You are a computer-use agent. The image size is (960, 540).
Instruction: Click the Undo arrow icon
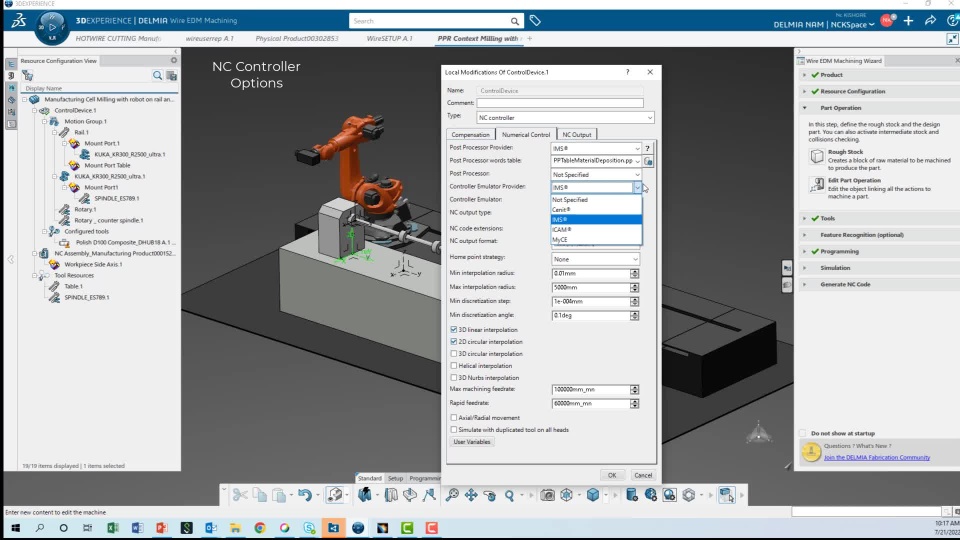tap(304, 495)
